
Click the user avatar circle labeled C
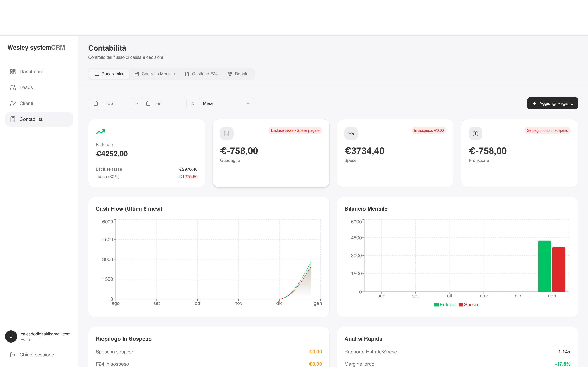pyautogui.click(x=11, y=336)
